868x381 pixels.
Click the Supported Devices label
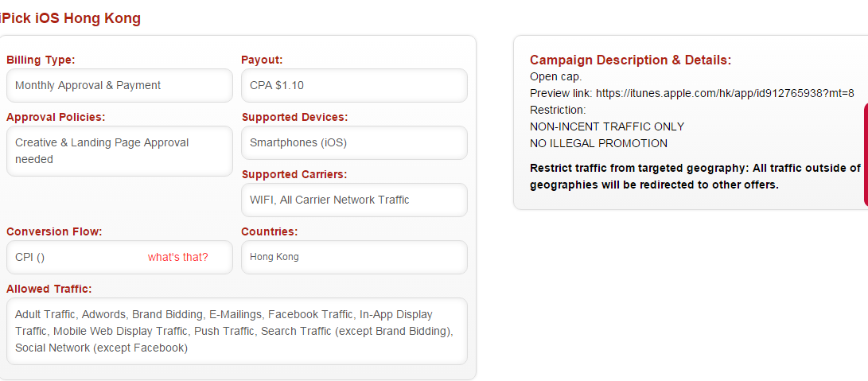pyautogui.click(x=294, y=117)
